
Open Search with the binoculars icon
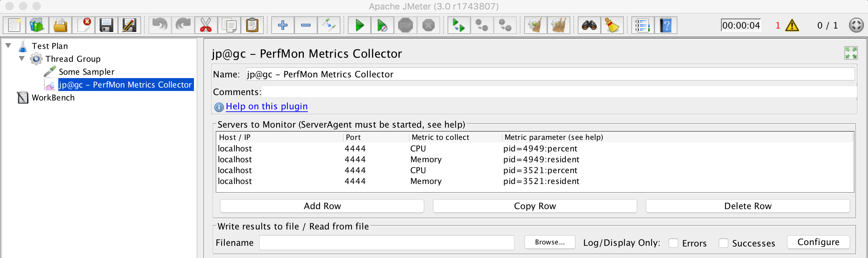589,25
